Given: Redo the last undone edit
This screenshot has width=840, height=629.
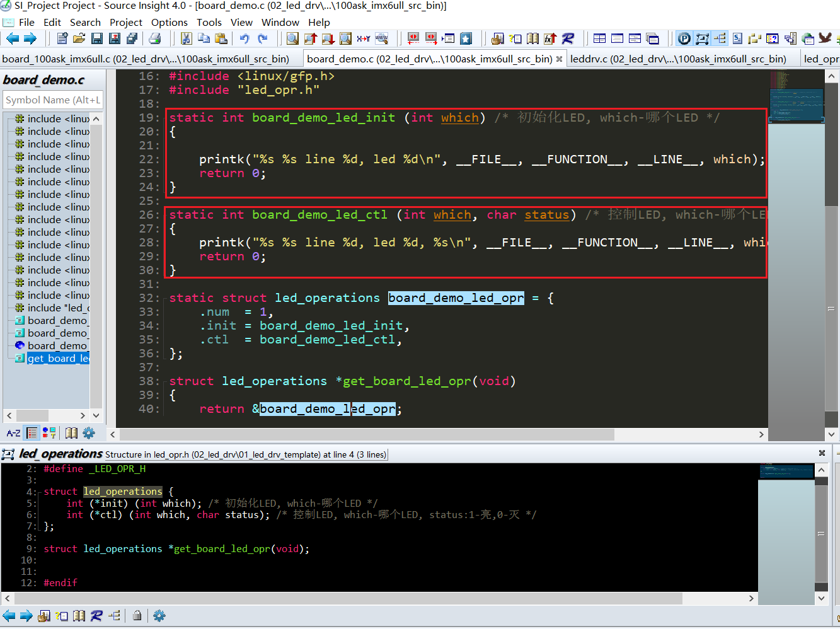Looking at the screenshot, I should point(262,38).
